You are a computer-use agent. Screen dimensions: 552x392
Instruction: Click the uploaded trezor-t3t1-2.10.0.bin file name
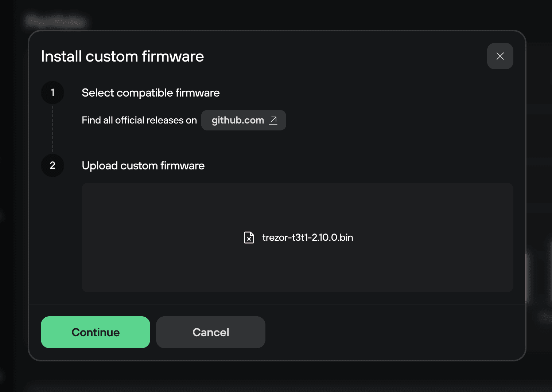point(307,238)
